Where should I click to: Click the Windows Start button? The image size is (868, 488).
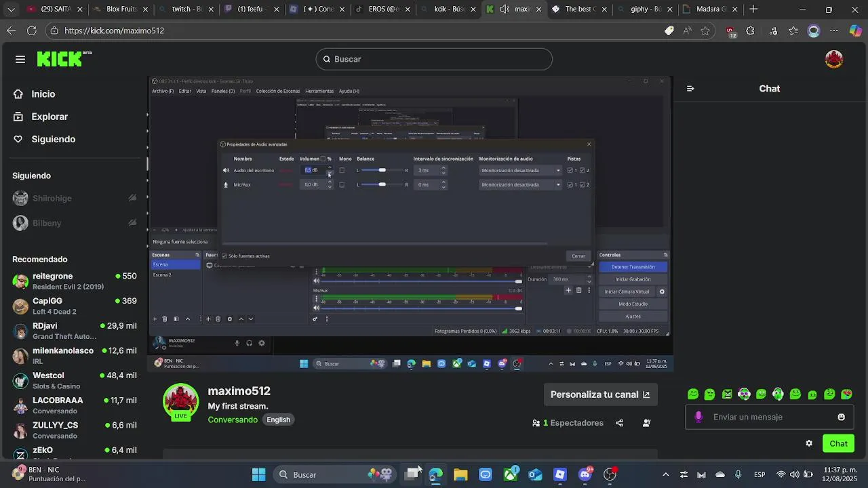pyautogui.click(x=259, y=474)
